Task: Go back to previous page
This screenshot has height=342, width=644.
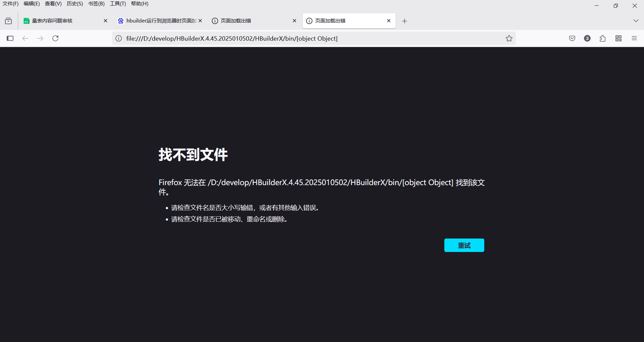Action: click(25, 38)
